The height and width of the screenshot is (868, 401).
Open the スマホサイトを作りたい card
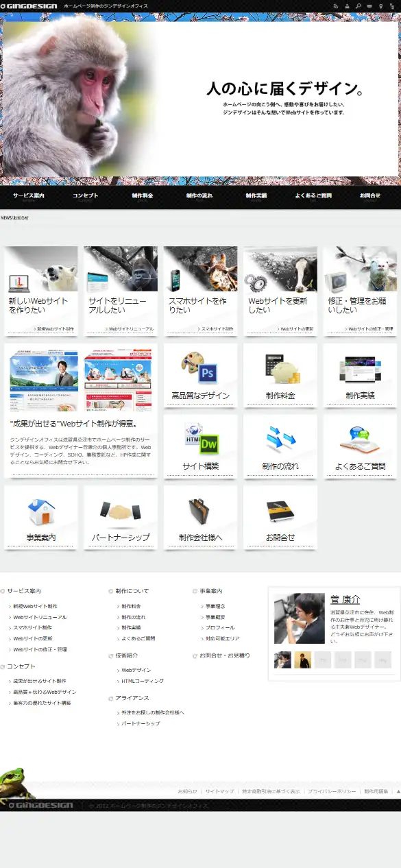[201, 291]
